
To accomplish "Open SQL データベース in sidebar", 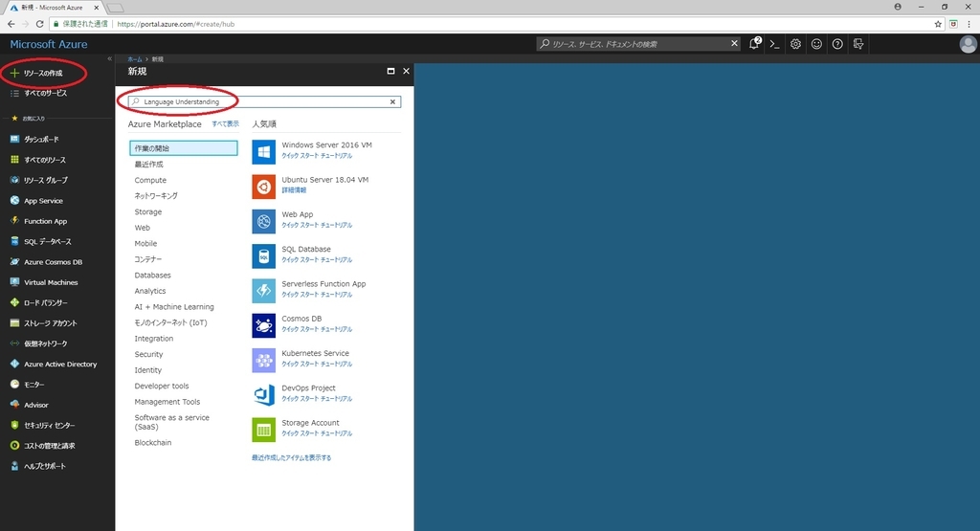I will [x=48, y=241].
